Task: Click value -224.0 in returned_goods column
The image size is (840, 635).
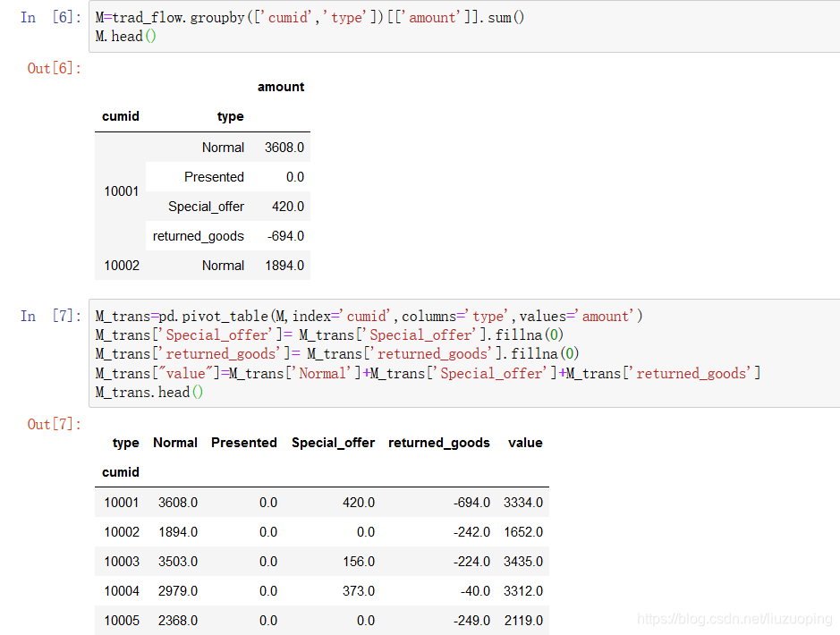Action: (x=471, y=562)
